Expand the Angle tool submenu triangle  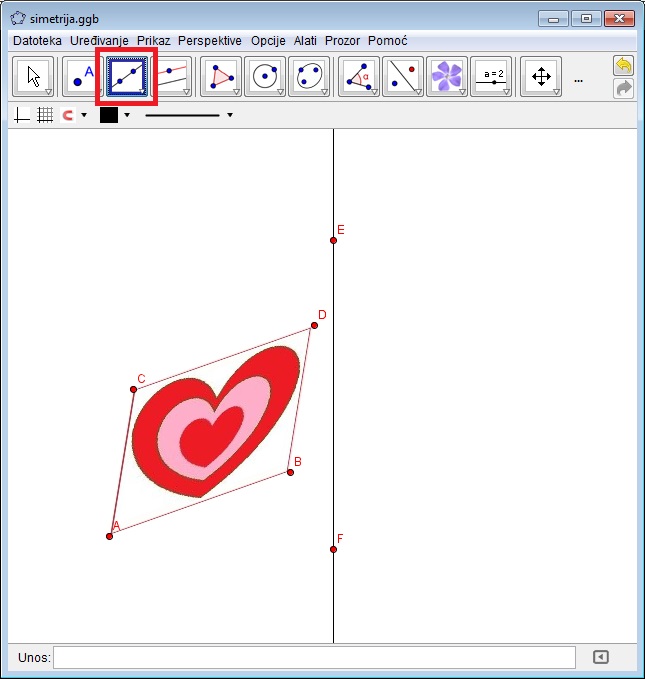click(374, 92)
